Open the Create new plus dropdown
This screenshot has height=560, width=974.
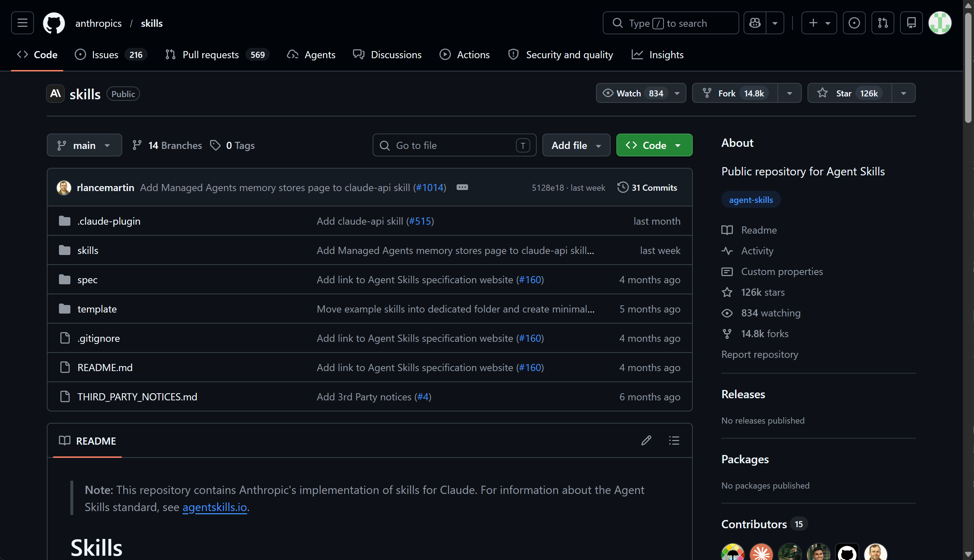click(x=819, y=23)
